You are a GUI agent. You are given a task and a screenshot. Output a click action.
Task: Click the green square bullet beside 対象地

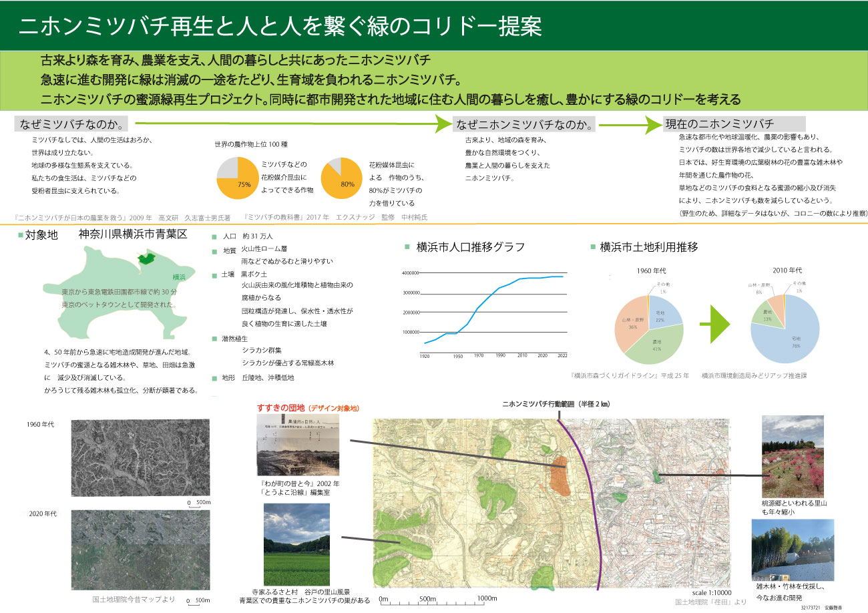coord(20,235)
